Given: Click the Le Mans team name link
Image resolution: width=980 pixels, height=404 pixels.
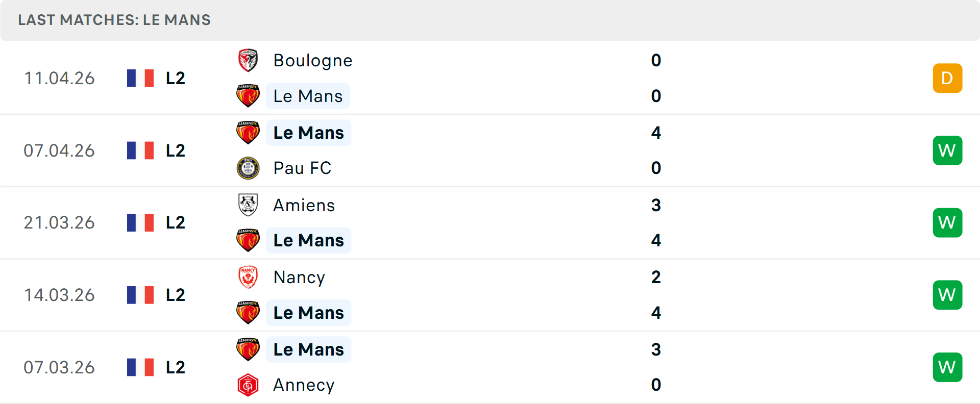Looking at the screenshot, I should coord(308,95).
